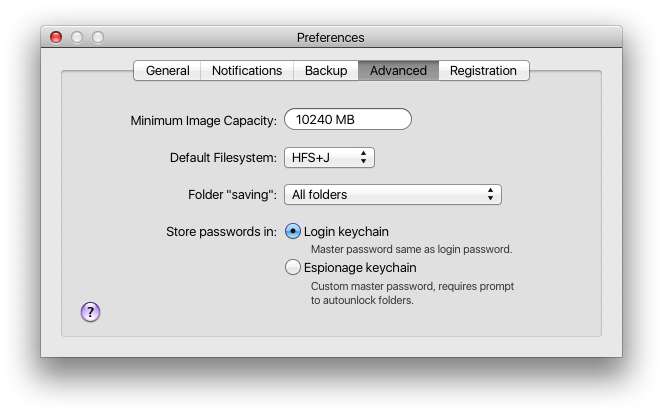The width and height of the screenshot is (663, 413).
Task: Switch to the Notifications tab
Action: click(x=247, y=70)
